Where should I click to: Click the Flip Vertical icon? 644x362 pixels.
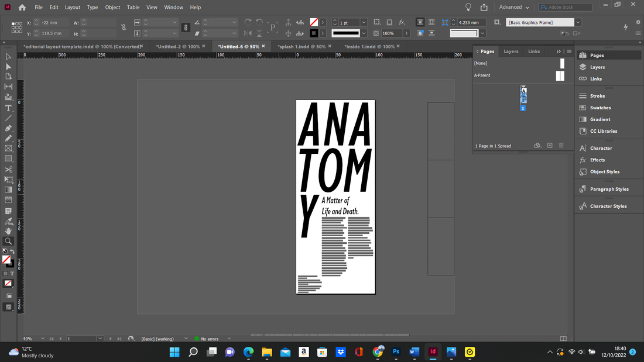click(x=259, y=33)
